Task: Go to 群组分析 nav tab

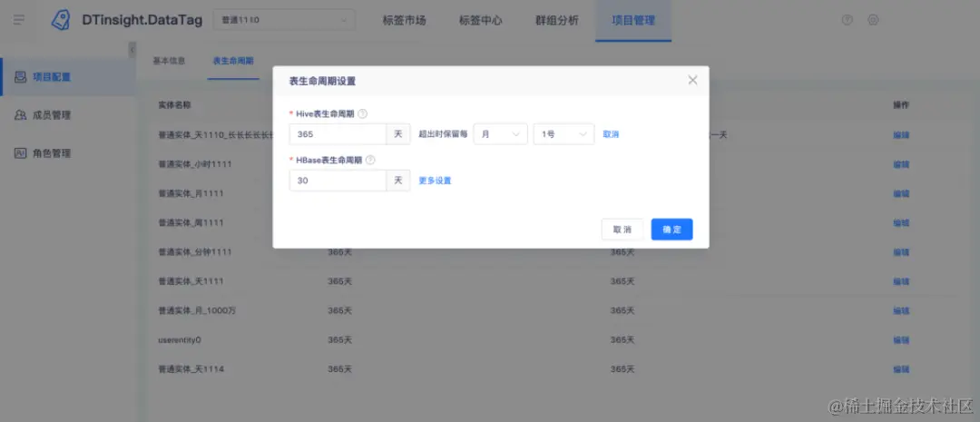Action: 557,20
